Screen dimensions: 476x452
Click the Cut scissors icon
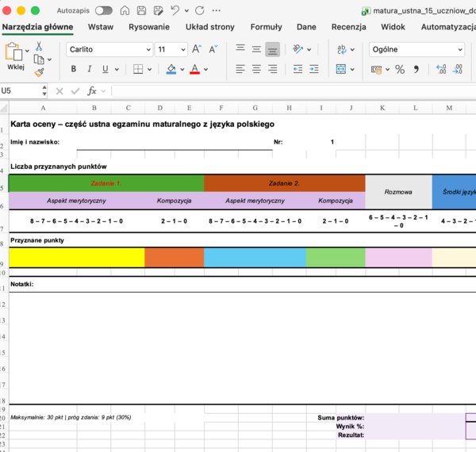pyautogui.click(x=39, y=47)
